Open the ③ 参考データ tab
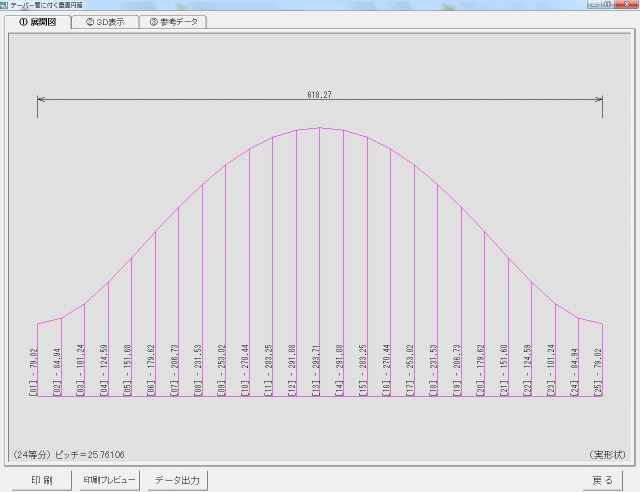The image size is (640, 492). (x=173, y=22)
